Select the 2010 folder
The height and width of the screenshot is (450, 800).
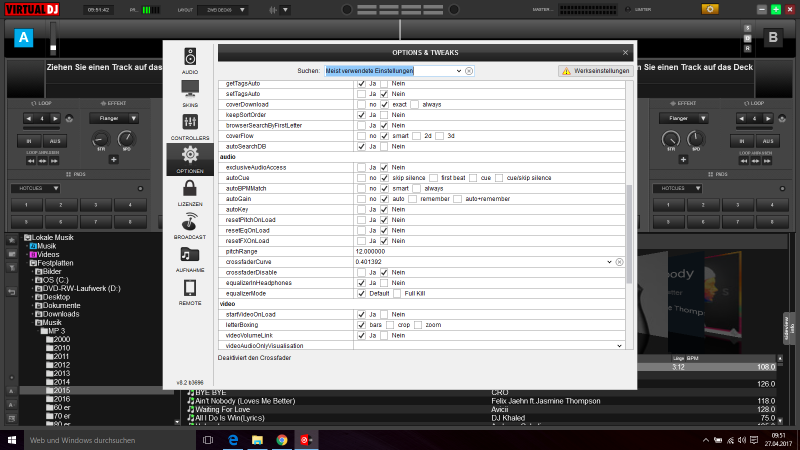(62, 348)
